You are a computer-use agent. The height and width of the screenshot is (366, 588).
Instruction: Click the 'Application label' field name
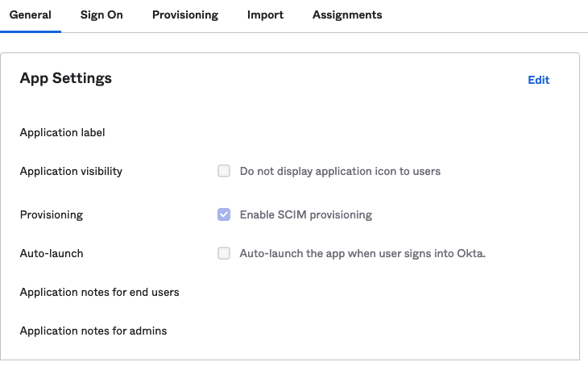tap(63, 132)
